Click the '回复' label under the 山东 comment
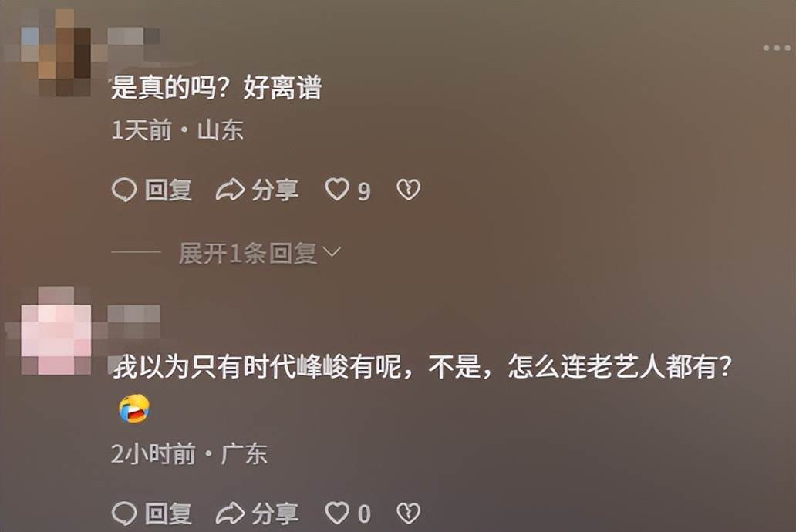The width and height of the screenshot is (796, 532). coord(168,190)
